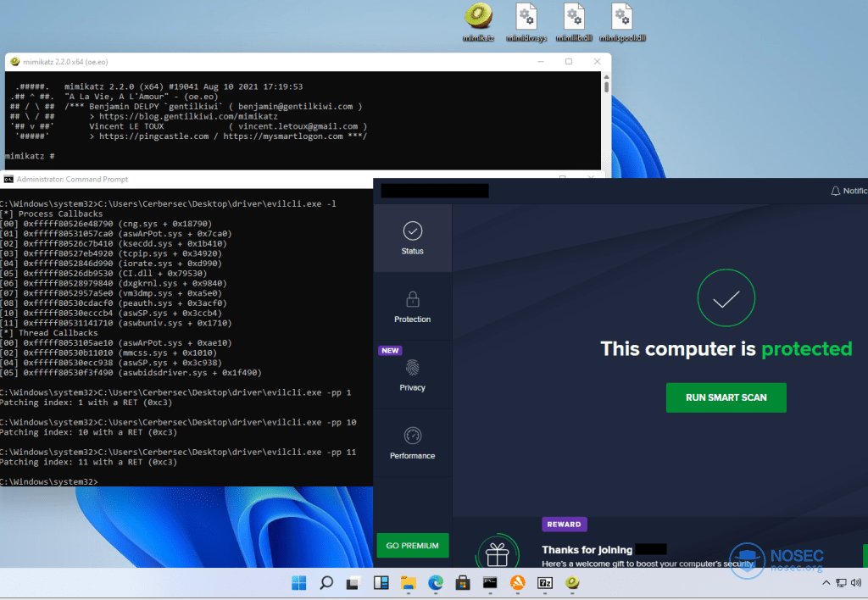Maximize the mimikatz window

569,61
